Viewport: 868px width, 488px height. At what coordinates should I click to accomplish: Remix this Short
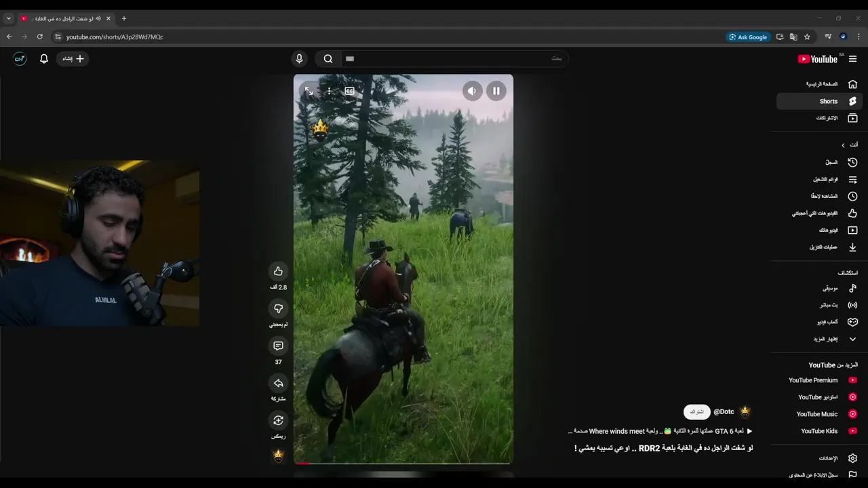point(278,420)
